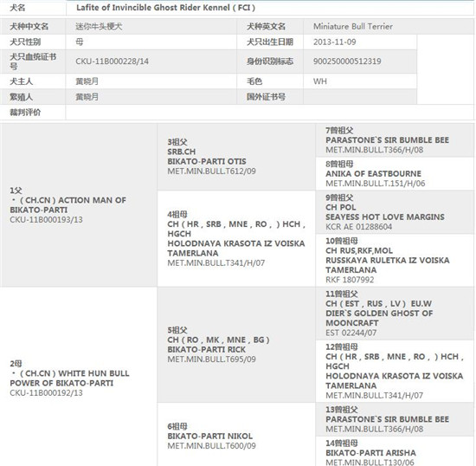Screen dimensions: 476x466
Task: Click HOLODNAYA KRASOTA IZ VOISKA TAMERLANA under 4祖母
Action: pos(236,249)
